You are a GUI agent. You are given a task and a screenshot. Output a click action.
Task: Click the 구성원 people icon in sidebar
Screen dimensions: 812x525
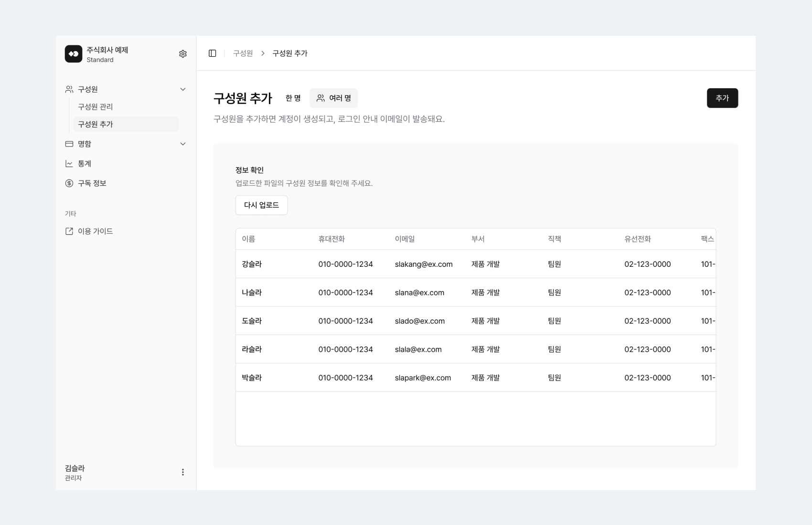(69, 89)
